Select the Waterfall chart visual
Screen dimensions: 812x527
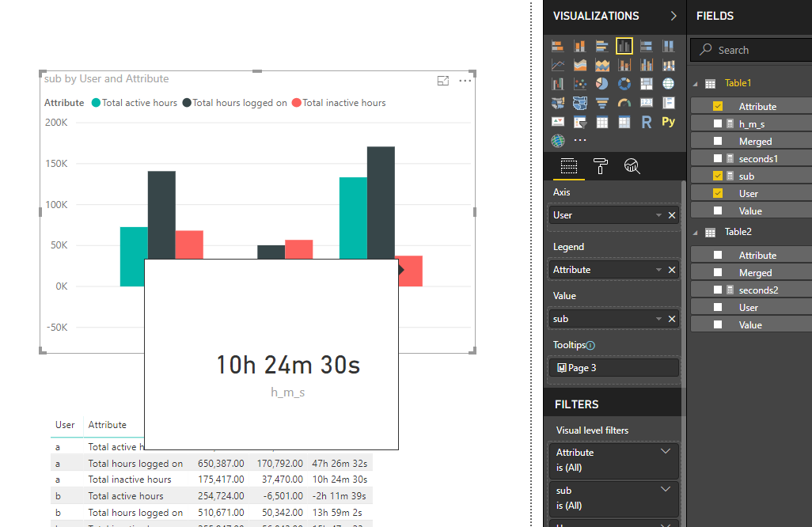pos(558,84)
